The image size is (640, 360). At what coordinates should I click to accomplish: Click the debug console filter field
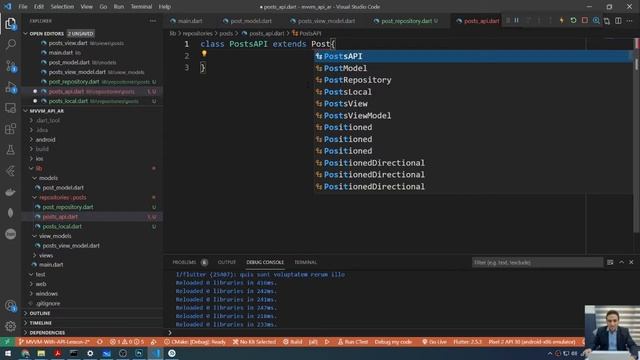tap(537, 262)
